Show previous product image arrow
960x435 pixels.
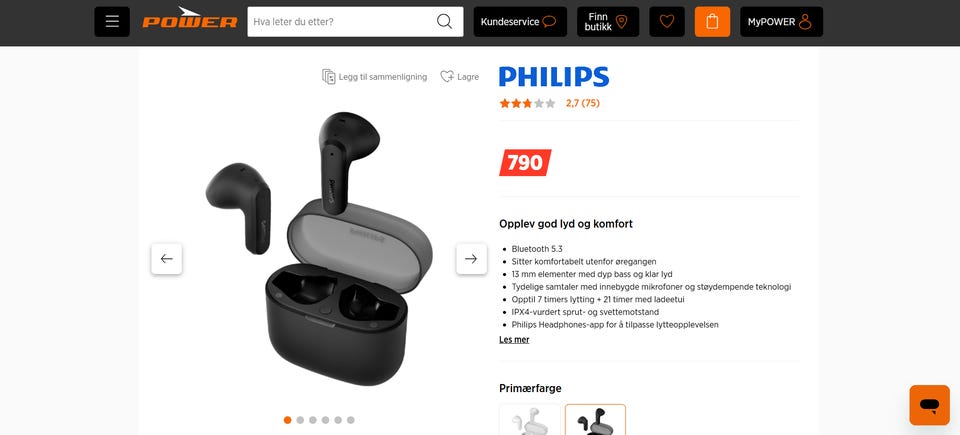[x=167, y=259]
